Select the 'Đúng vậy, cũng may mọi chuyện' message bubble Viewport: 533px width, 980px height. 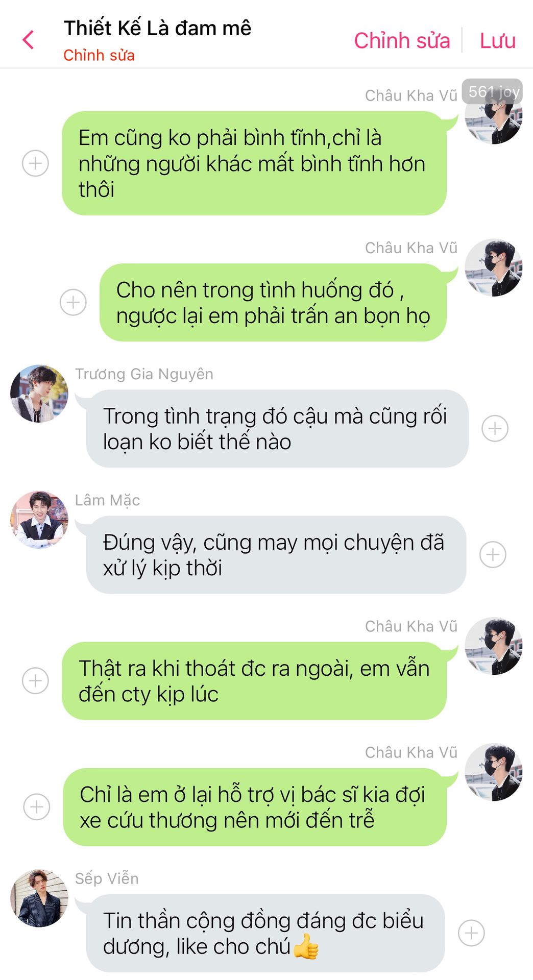pyautogui.click(x=276, y=555)
